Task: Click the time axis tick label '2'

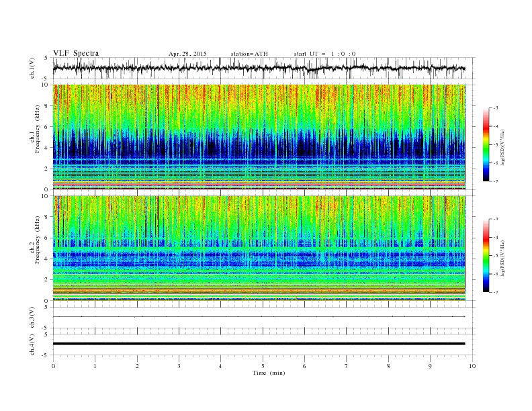Action: pos(137,366)
